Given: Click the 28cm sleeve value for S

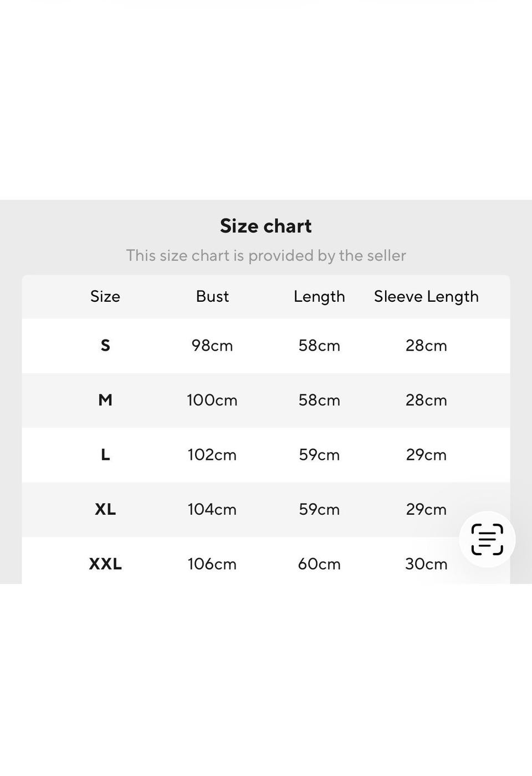Looking at the screenshot, I should [x=426, y=346].
